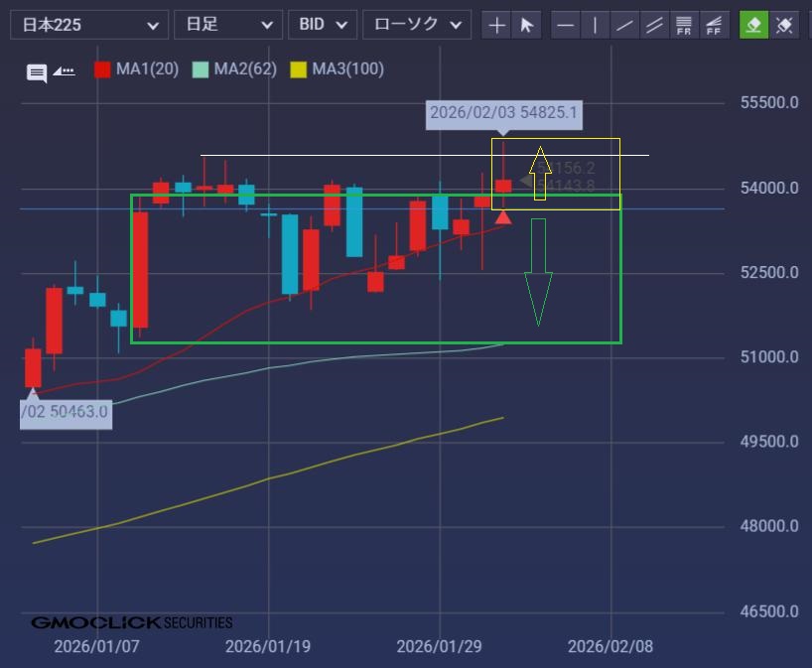Select the parallel channel line tool
The image size is (812, 668).
[653, 25]
